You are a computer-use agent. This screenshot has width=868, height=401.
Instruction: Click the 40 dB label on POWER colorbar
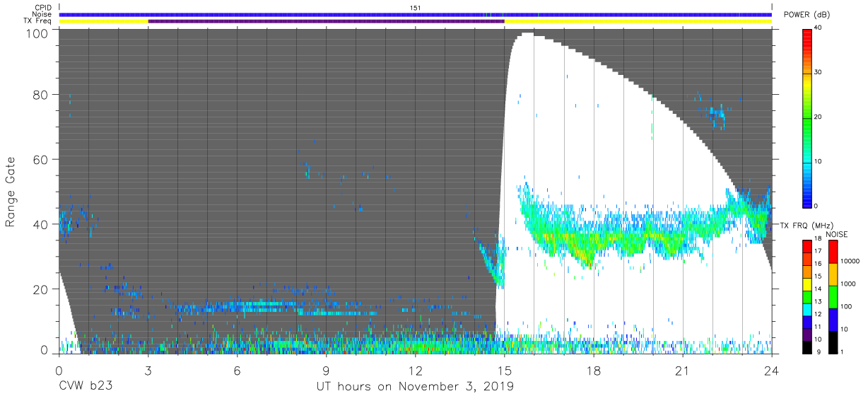click(819, 28)
